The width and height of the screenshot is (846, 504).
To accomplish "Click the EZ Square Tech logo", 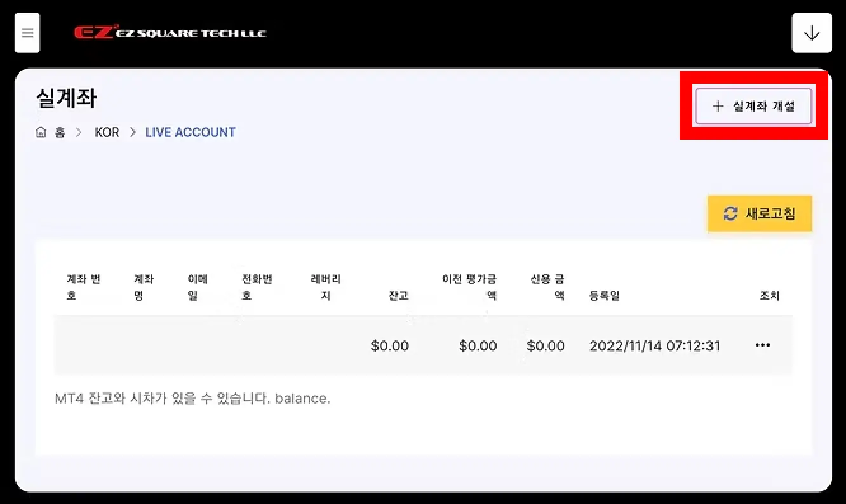I will click(170, 32).
